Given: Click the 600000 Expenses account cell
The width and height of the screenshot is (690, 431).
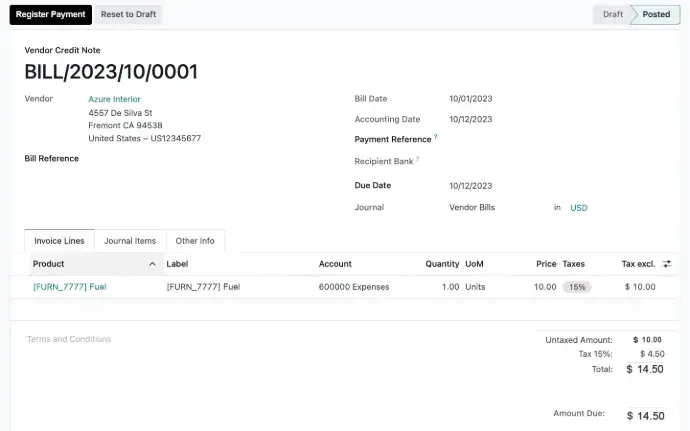Looking at the screenshot, I should [353, 287].
